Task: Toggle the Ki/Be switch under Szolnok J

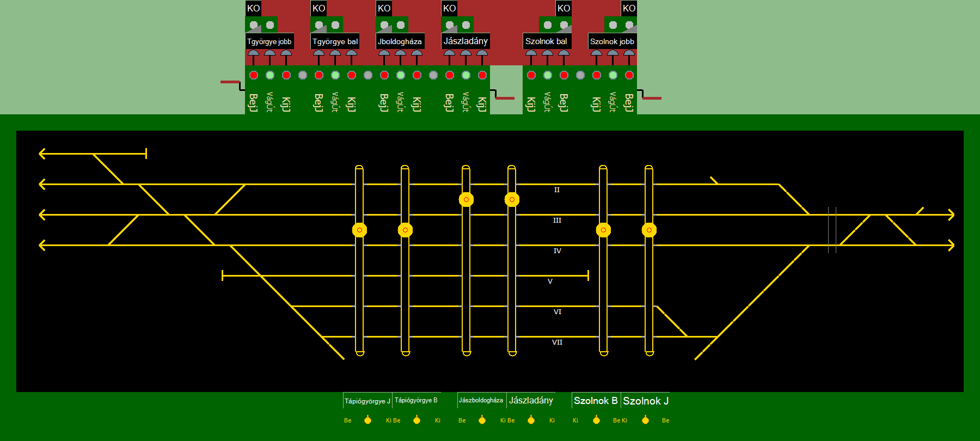Action: click(645, 420)
